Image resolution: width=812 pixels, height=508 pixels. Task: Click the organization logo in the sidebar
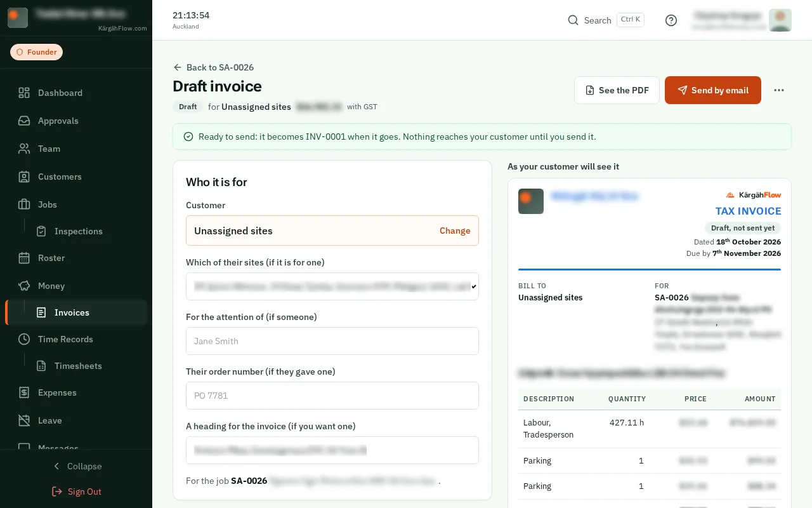[x=18, y=18]
